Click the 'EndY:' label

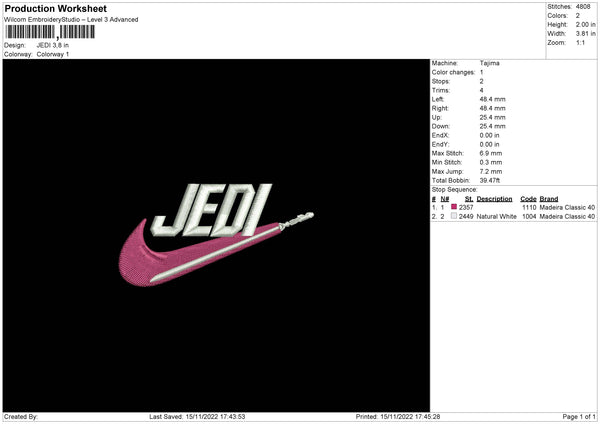440,144
